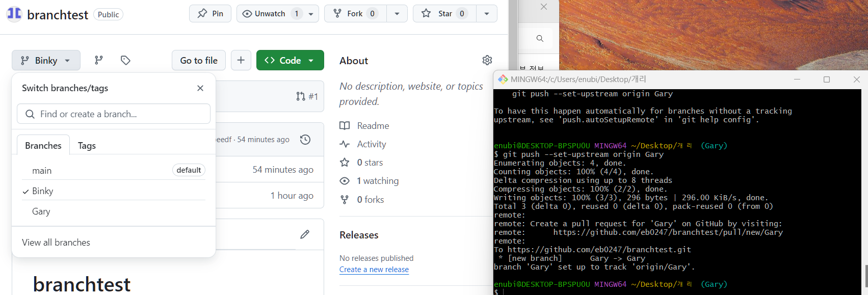The height and width of the screenshot is (295, 868).
Task: Click the '1 hour ago' file timestamp
Action: click(292, 196)
